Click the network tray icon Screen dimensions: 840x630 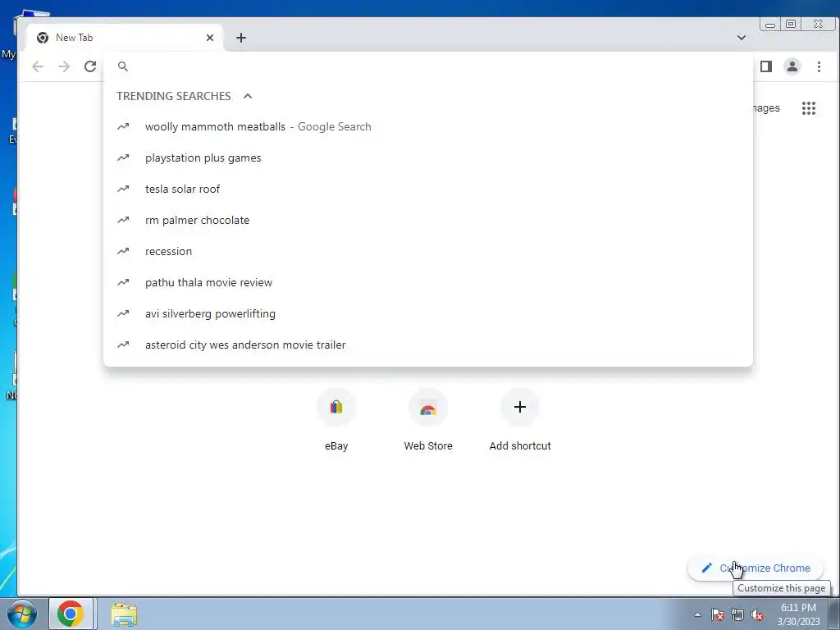(x=737, y=614)
